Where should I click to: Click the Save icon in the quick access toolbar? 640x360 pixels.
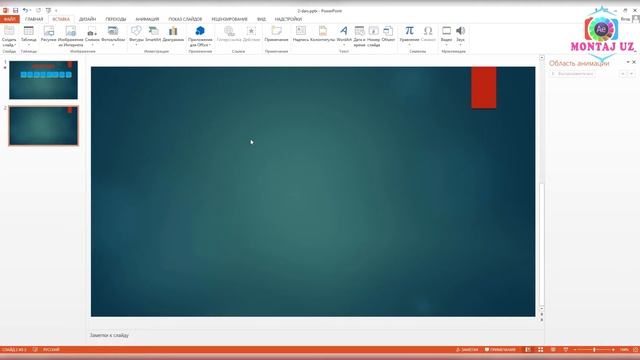click(16, 10)
